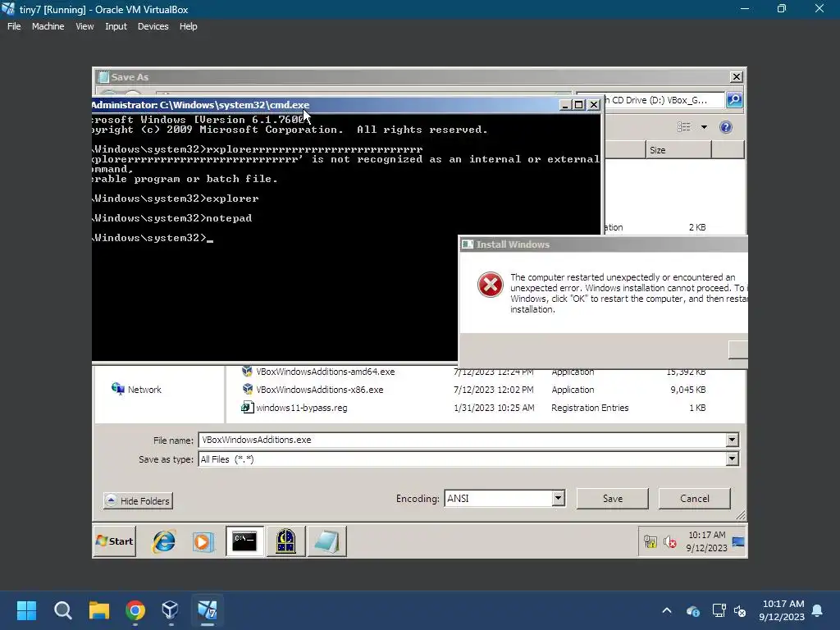Click the host network tray icon
The image size is (840, 630).
click(x=719, y=610)
